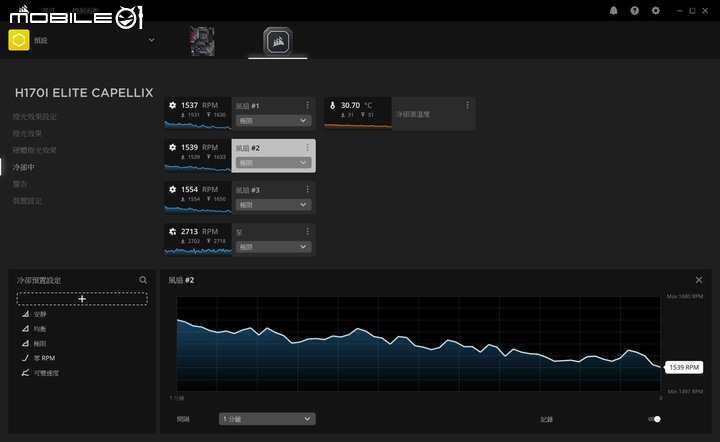Click the Max 1680 RPM graph label
This screenshot has height=442, width=720.
click(x=685, y=297)
